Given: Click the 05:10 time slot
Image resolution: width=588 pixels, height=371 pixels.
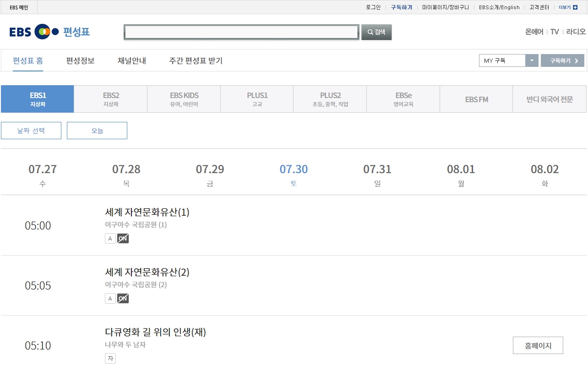Looking at the screenshot, I should (38, 346).
